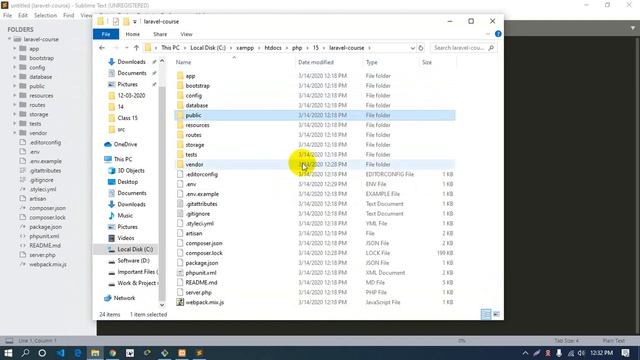
Task: Open OneDrive in navigation pane
Action: 125,144
